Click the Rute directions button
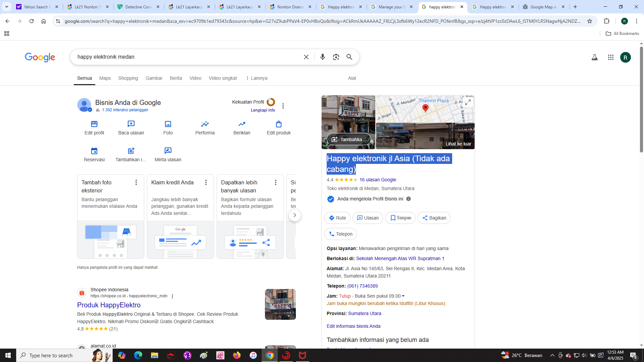This screenshot has width=644, height=362. [x=337, y=218]
